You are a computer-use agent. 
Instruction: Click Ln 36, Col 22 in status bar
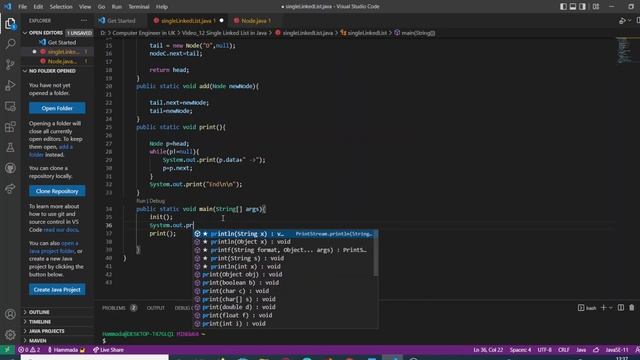[488, 350]
